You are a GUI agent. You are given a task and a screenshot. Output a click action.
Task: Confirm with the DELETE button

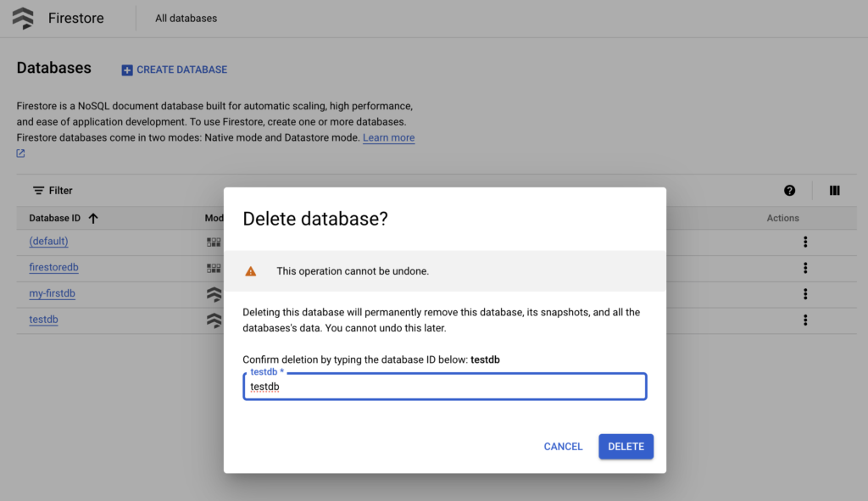point(626,447)
